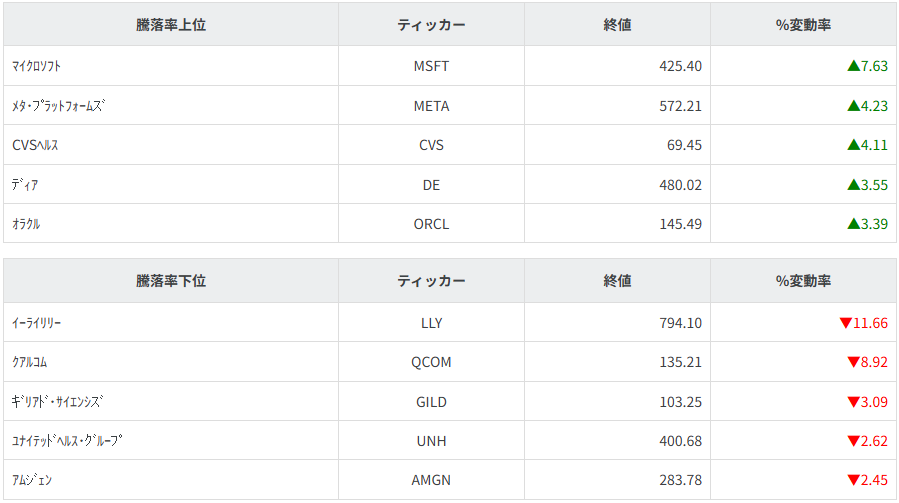
Task: Click the red down arrow beside 3.09
Action: pyautogui.click(x=853, y=402)
